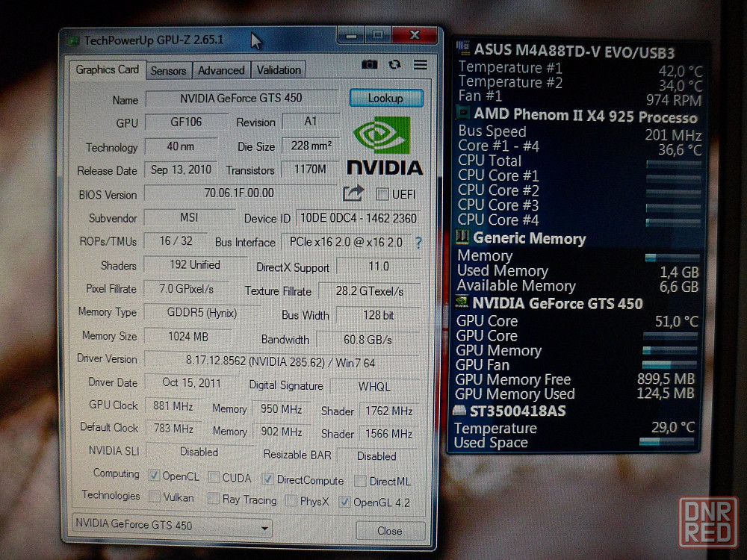Open the Validation tab
The image size is (747, 560).
click(x=279, y=70)
